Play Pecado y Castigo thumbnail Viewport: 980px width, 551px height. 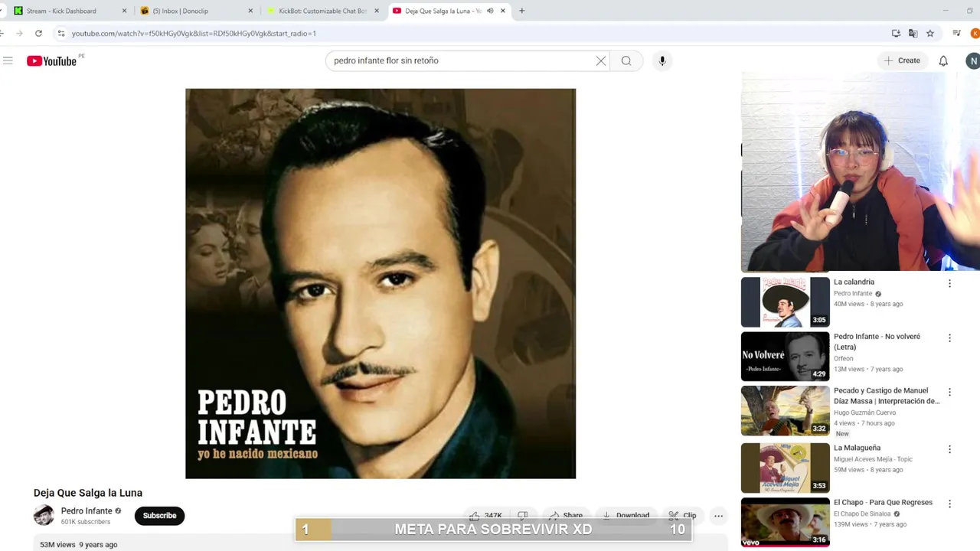click(x=786, y=410)
